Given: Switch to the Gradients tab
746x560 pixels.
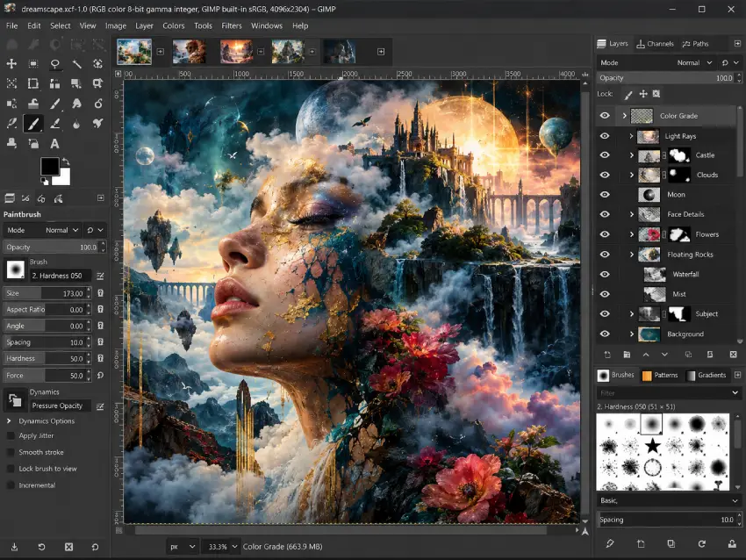Looking at the screenshot, I should (x=706, y=376).
